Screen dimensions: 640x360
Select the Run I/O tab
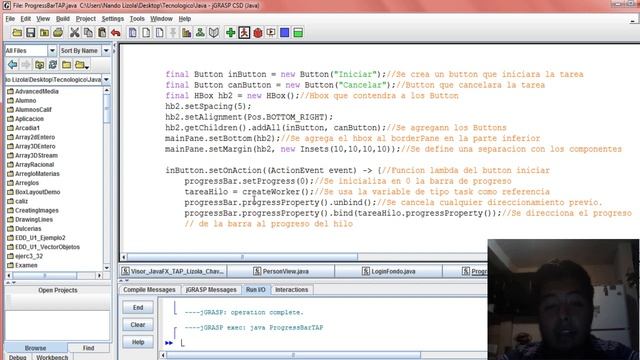pyautogui.click(x=256, y=290)
